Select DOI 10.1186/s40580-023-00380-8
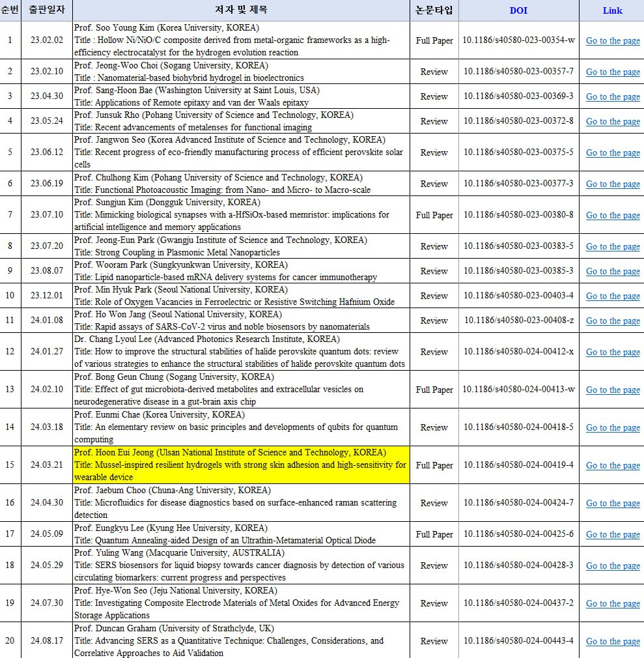644x658 pixels. tap(518, 215)
